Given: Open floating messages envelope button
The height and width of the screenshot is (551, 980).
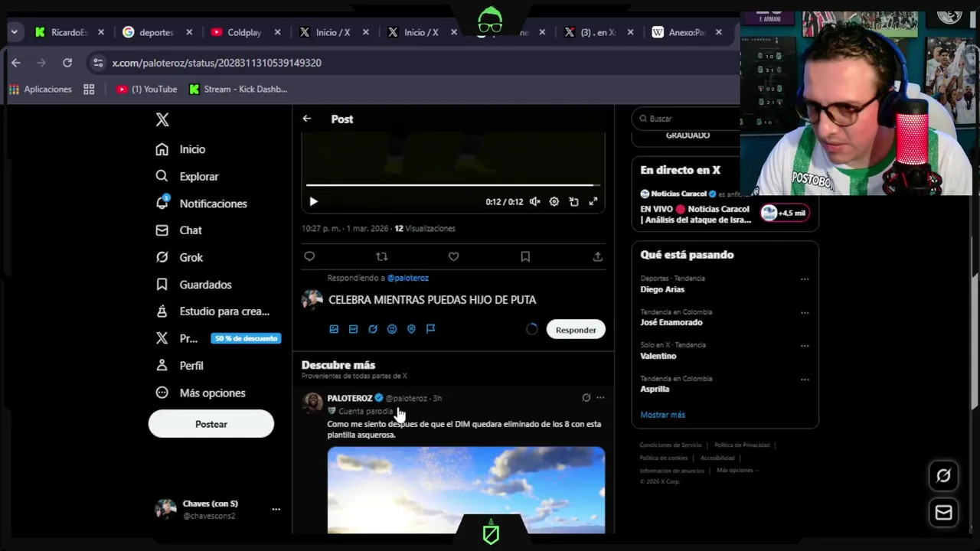Looking at the screenshot, I should [943, 513].
